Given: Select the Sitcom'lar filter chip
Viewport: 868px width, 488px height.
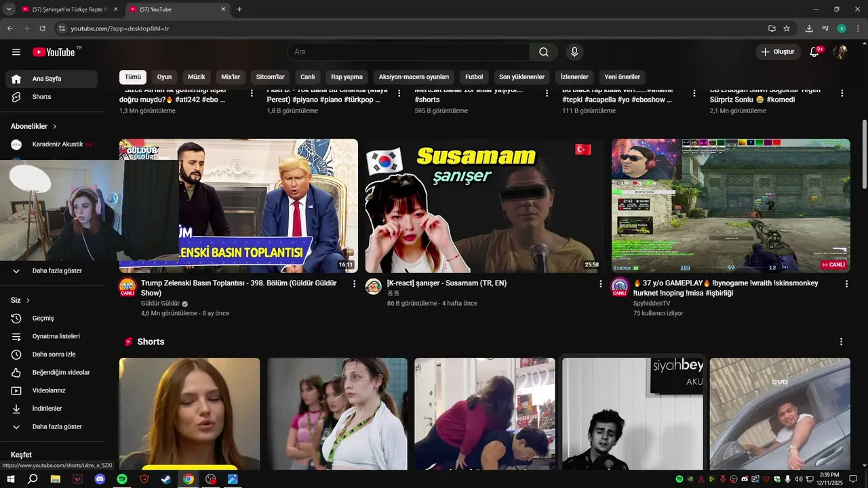Looking at the screenshot, I should pos(270,77).
